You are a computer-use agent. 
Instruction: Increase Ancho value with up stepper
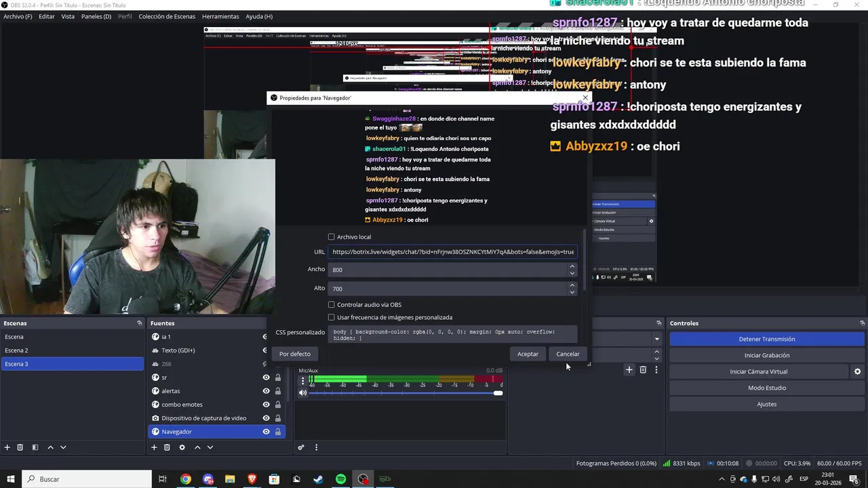(x=572, y=266)
